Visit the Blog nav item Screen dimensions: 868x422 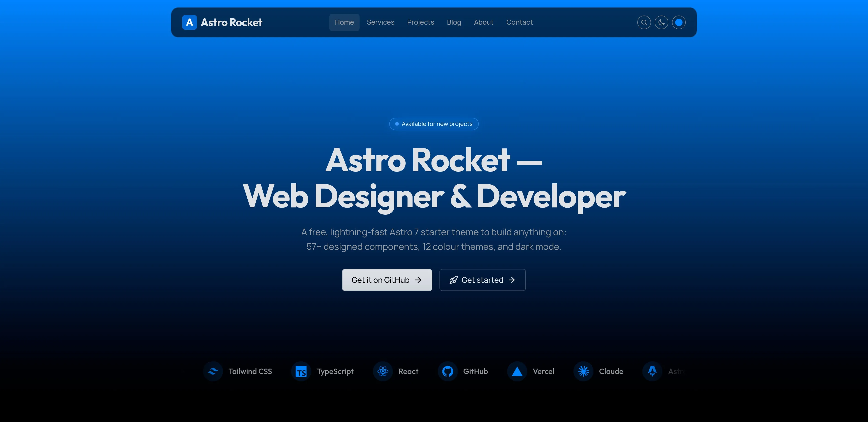coord(454,22)
